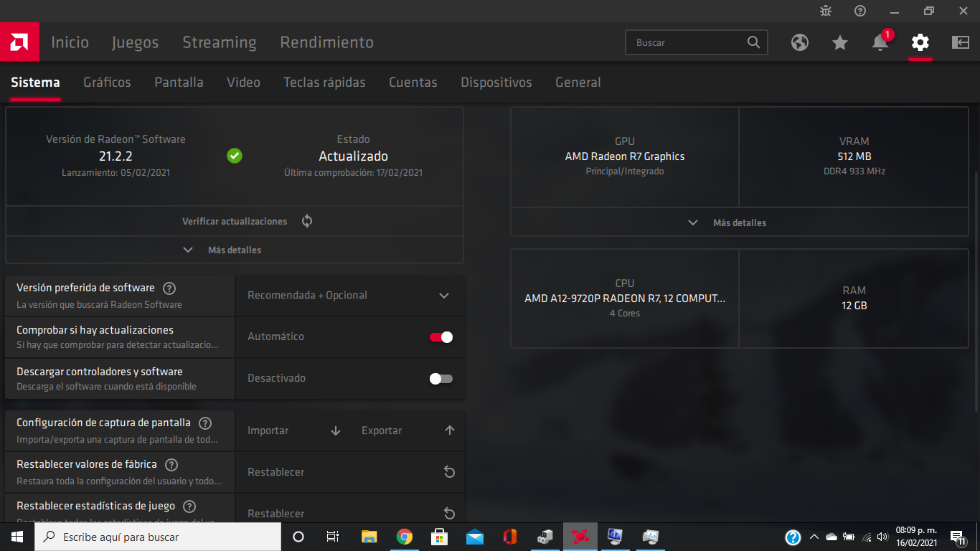Toggle Comprobar si hay actualizaciones switch off
This screenshot has width=980, height=551.
pyautogui.click(x=441, y=337)
